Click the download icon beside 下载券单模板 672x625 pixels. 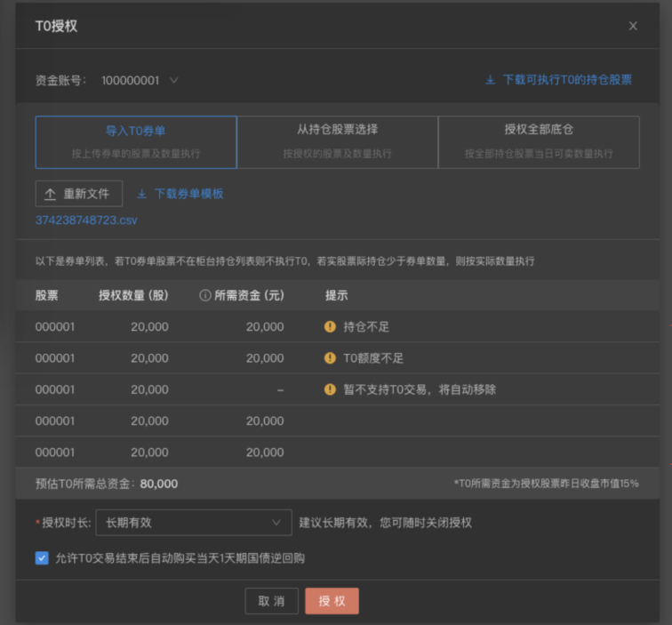pyautogui.click(x=142, y=194)
